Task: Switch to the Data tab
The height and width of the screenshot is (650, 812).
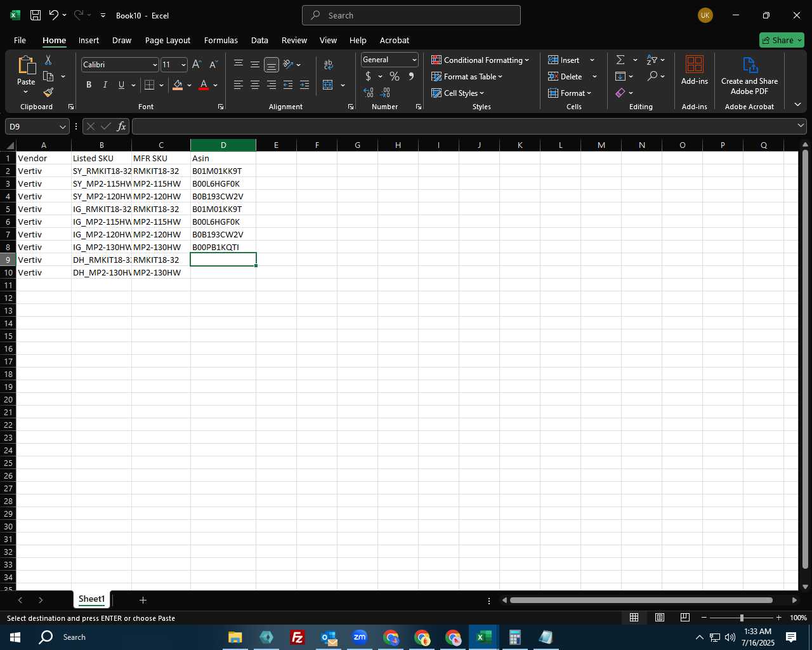Action: click(x=259, y=40)
